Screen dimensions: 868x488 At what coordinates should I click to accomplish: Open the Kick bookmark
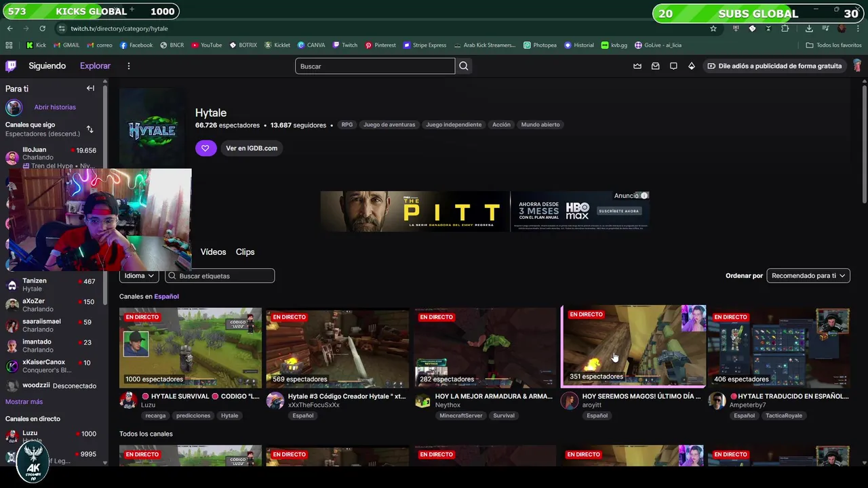pos(36,45)
